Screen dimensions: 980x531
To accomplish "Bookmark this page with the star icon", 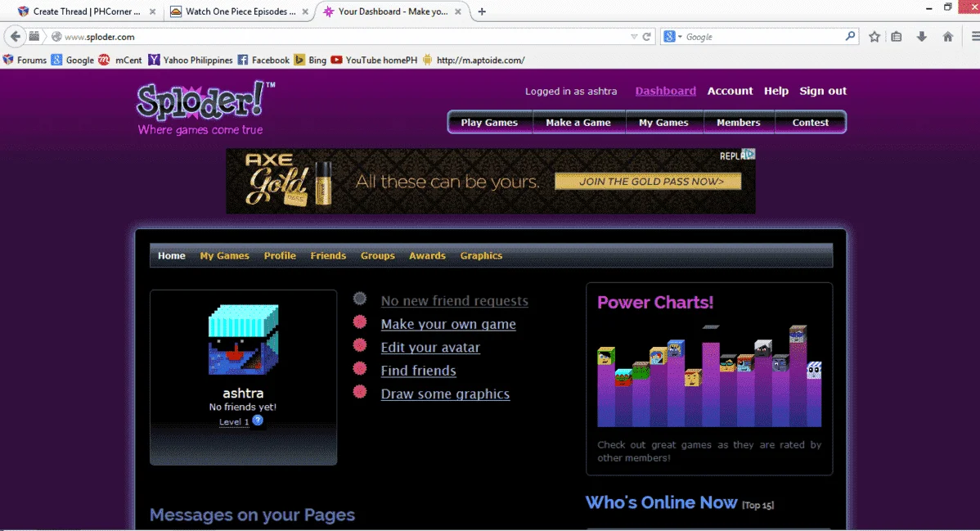I will [x=874, y=37].
